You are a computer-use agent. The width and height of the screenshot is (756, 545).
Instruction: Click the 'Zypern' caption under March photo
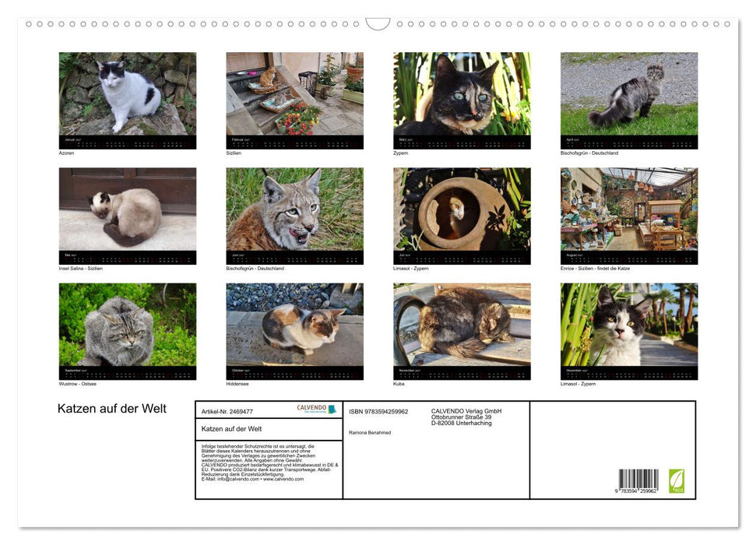401,153
